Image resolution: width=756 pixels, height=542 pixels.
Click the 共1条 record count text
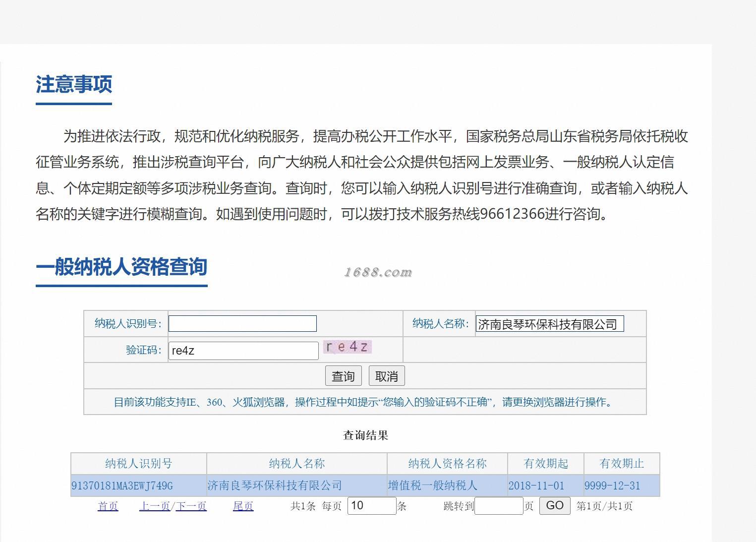click(x=303, y=506)
